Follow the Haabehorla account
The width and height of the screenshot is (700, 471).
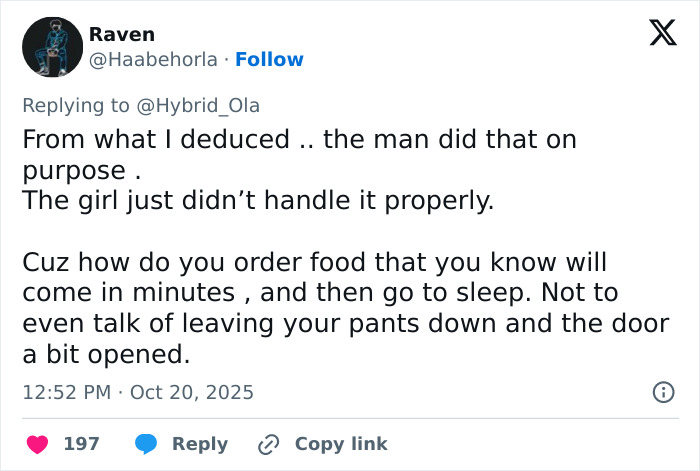[269, 60]
